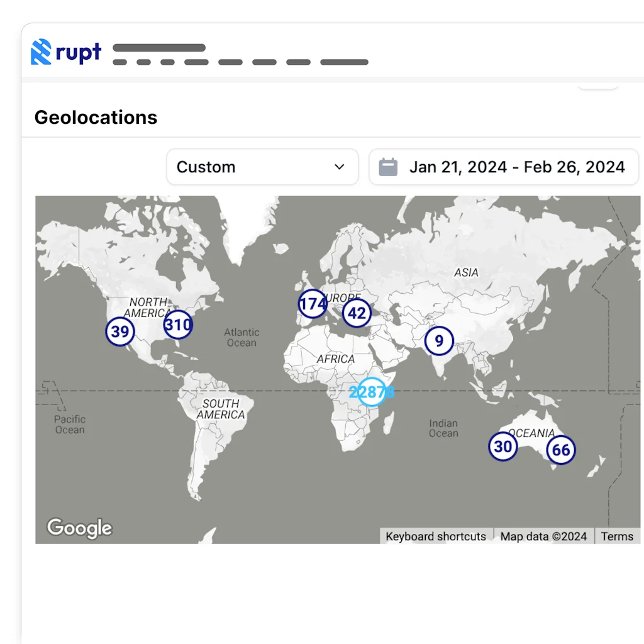644x644 pixels.
Task: Open the map Terms link
Action: (617, 536)
